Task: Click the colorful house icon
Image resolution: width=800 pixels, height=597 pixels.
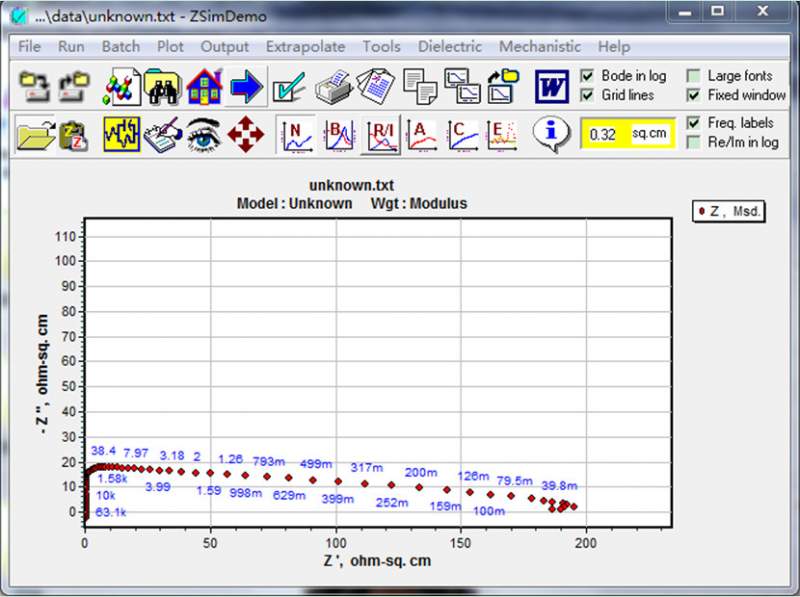Action: click(x=205, y=86)
